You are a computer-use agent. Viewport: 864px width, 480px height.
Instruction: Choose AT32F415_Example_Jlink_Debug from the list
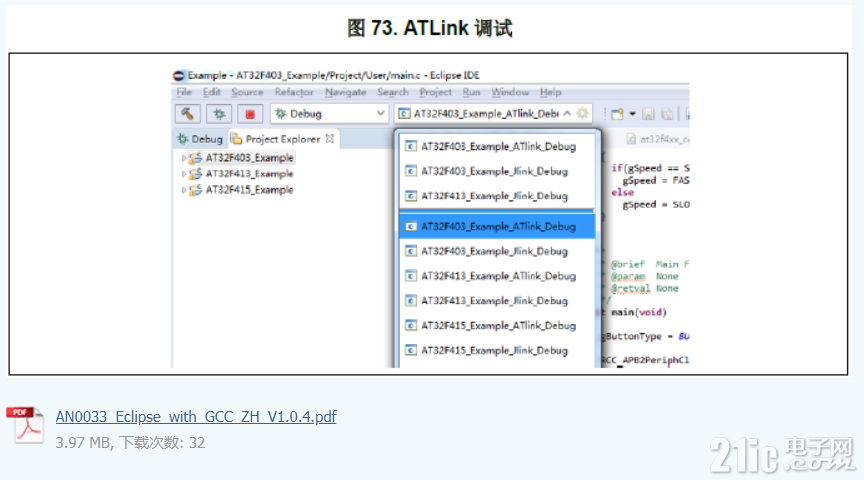[x=497, y=350]
